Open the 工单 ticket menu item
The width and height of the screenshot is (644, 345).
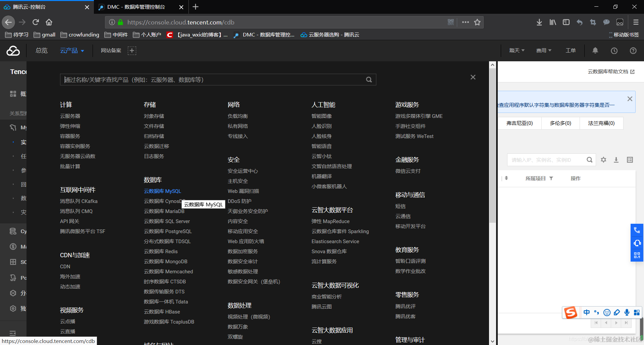point(571,51)
